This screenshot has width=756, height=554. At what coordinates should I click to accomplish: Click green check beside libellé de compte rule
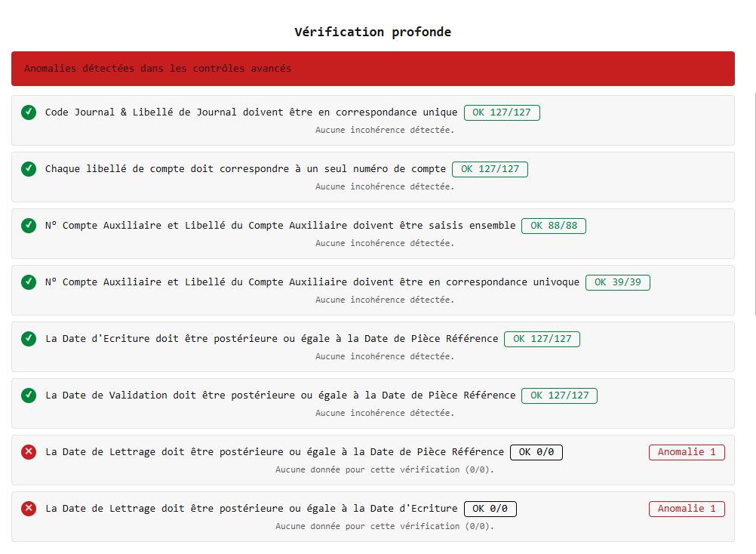pyautogui.click(x=29, y=169)
